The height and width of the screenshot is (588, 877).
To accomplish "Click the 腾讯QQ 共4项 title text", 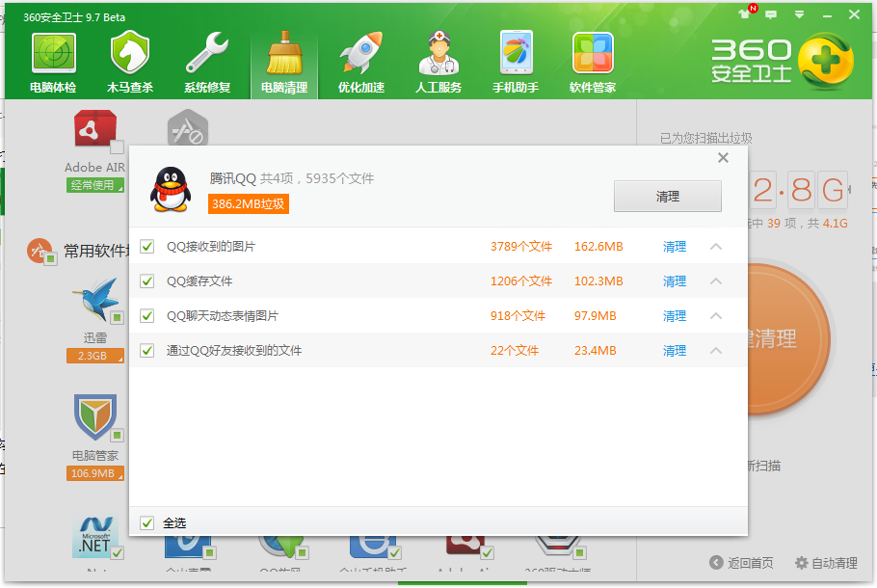I will (291, 178).
